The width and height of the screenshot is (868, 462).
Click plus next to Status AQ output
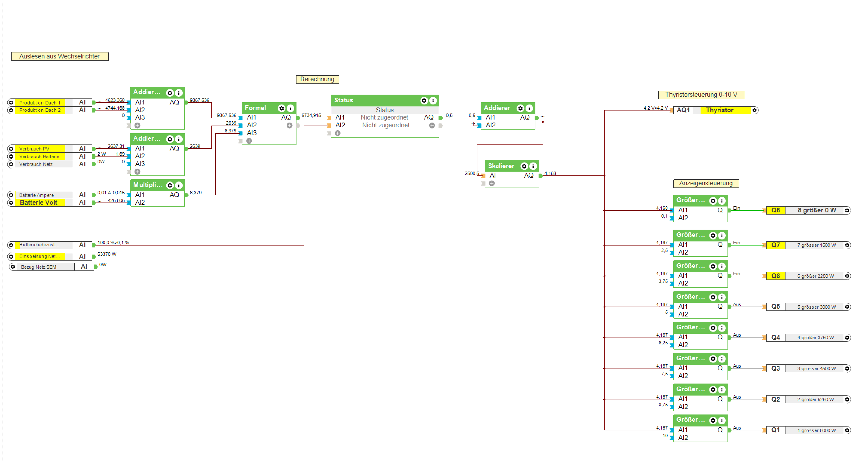[432, 126]
